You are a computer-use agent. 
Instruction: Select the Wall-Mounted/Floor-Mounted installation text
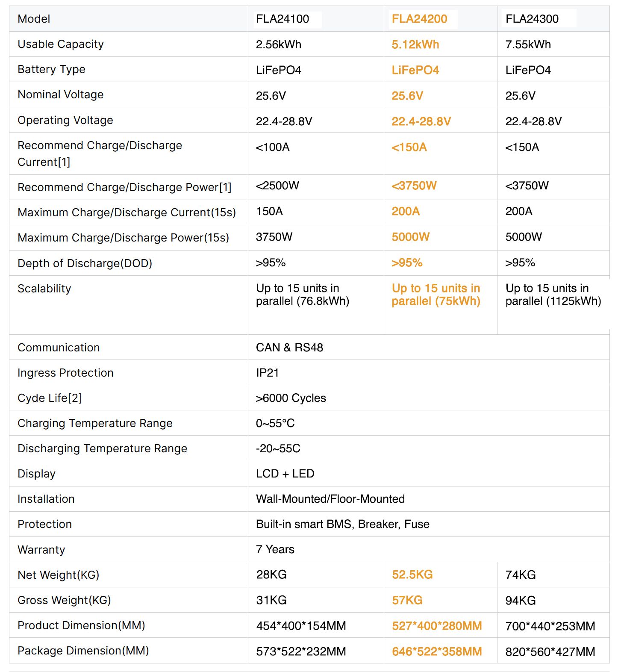point(330,499)
